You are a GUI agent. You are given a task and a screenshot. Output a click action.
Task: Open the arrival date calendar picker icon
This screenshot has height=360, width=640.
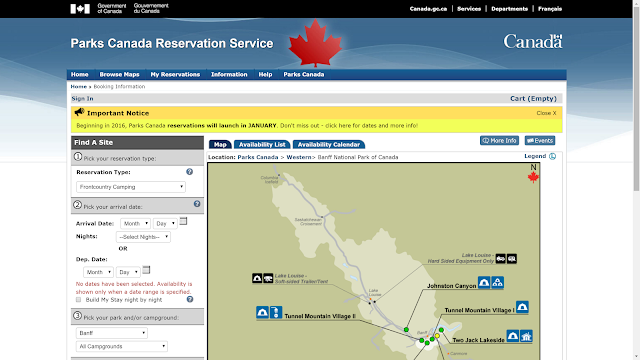(183, 221)
